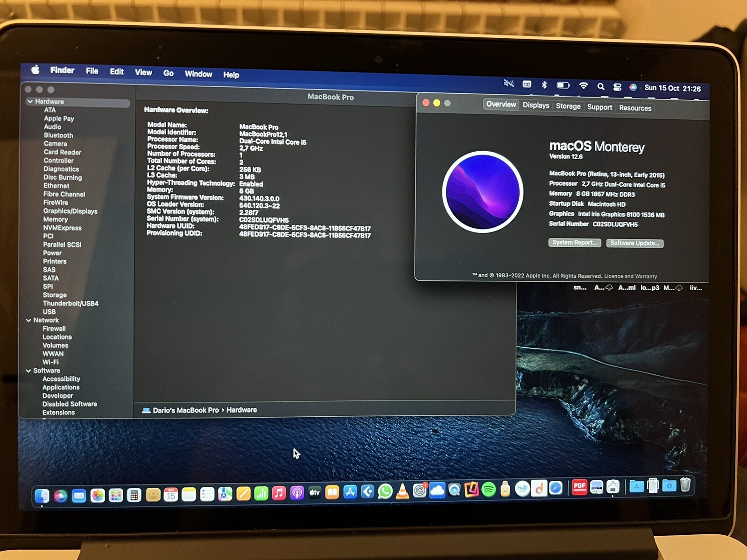Select Applications under Software

pyautogui.click(x=61, y=387)
